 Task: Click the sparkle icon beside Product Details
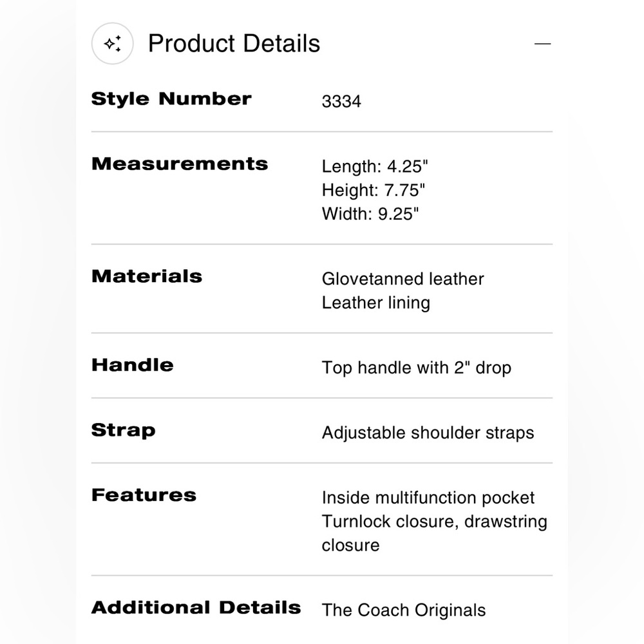click(112, 44)
